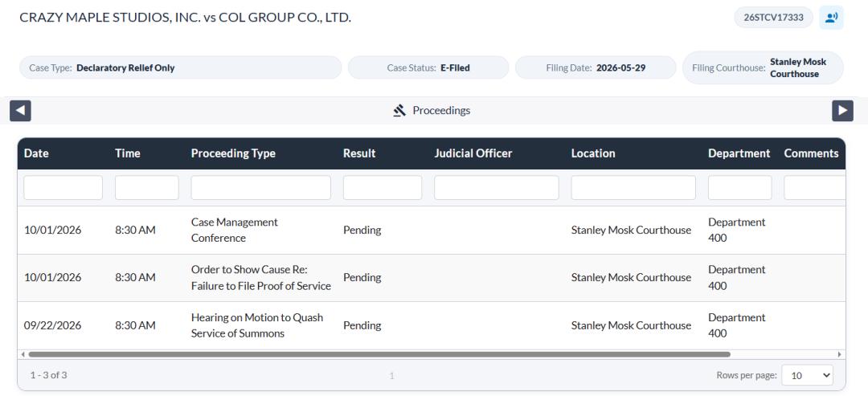
Task: Click Pending result in Case Management row
Action: click(x=362, y=230)
